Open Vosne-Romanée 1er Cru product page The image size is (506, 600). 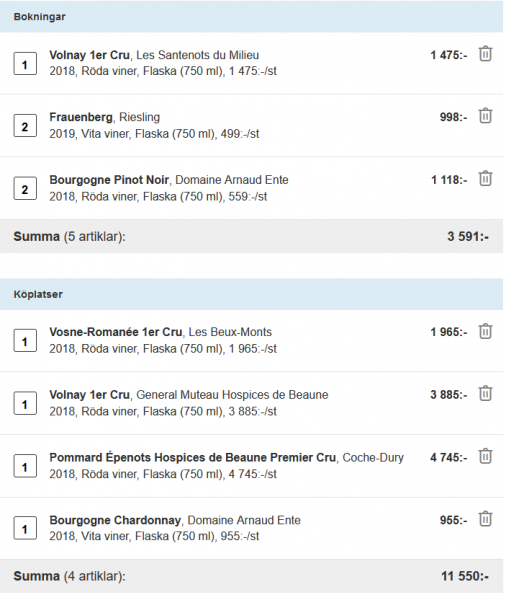click(116, 332)
